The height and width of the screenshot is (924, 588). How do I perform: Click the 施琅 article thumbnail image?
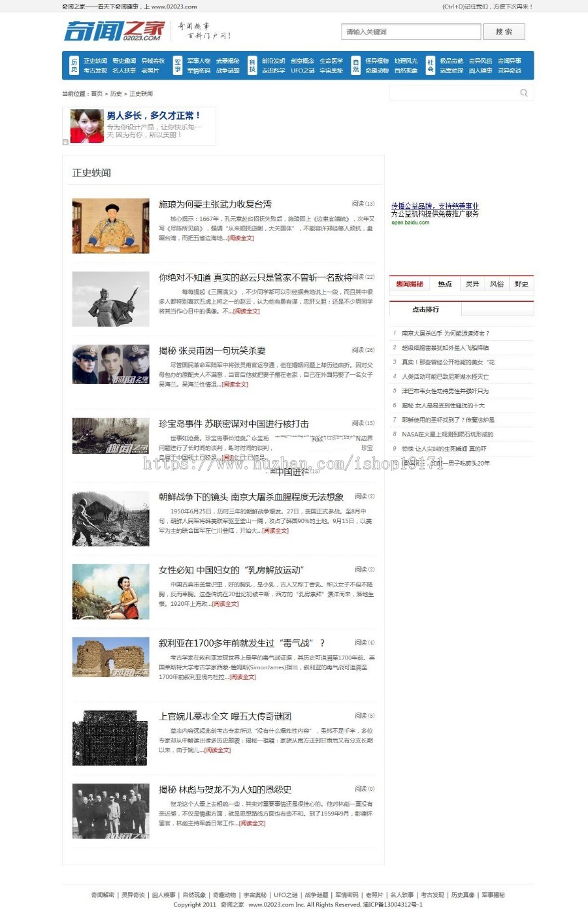tap(110, 225)
